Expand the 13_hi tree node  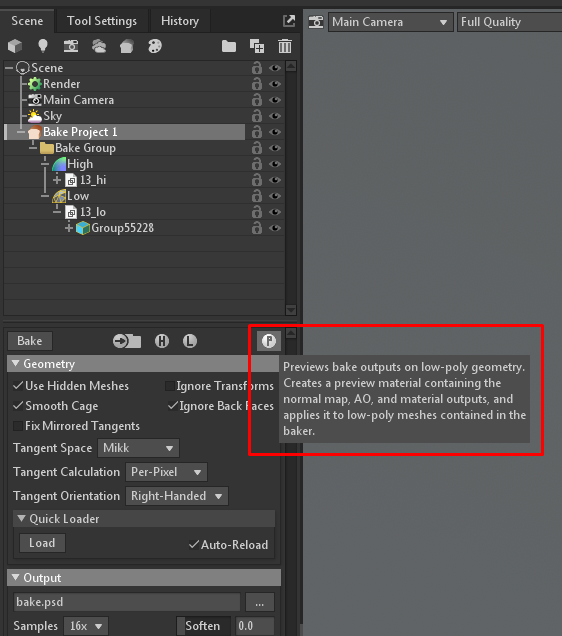pyautogui.click(x=57, y=180)
